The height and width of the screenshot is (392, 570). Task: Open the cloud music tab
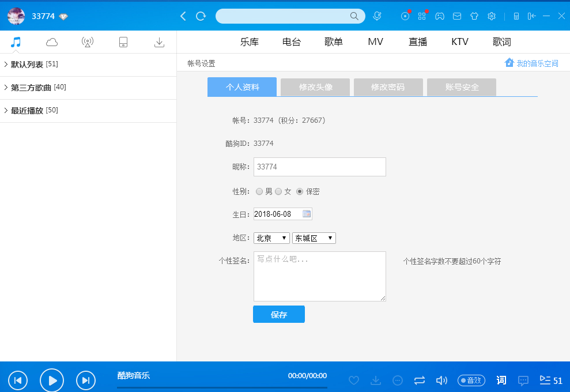[52, 42]
